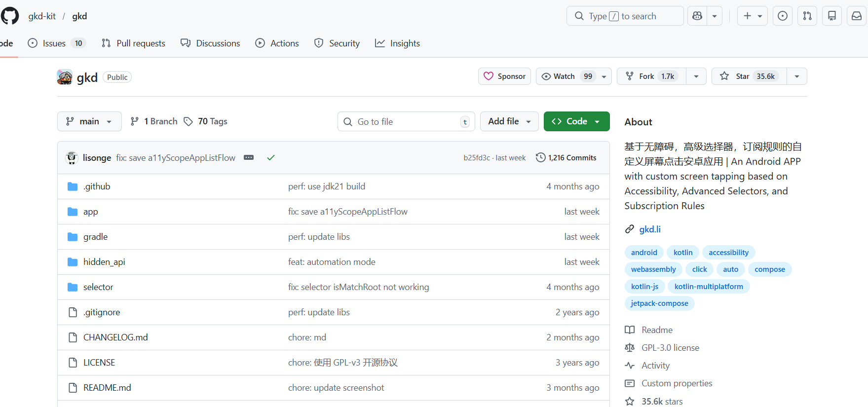Open GitHub home via Octocat logo
Screen dimensions: 868x407
pos(10,16)
